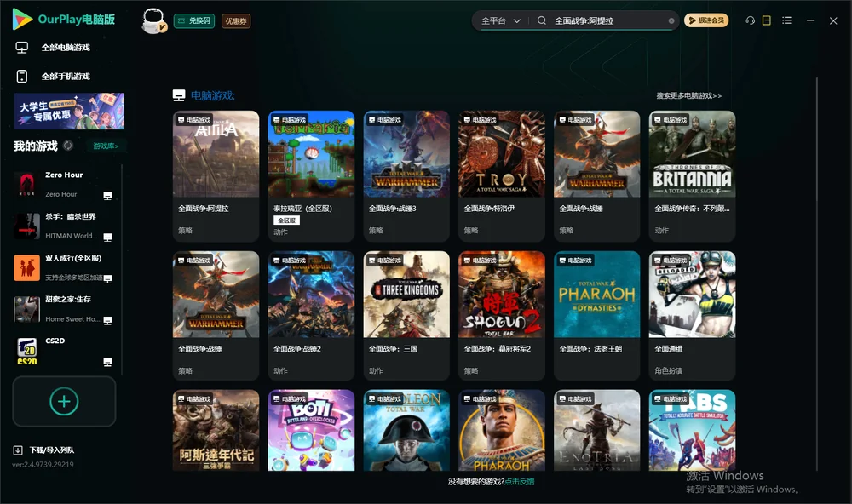The height and width of the screenshot is (504, 852).
Task: Click the search magnifier icon
Action: (542, 20)
